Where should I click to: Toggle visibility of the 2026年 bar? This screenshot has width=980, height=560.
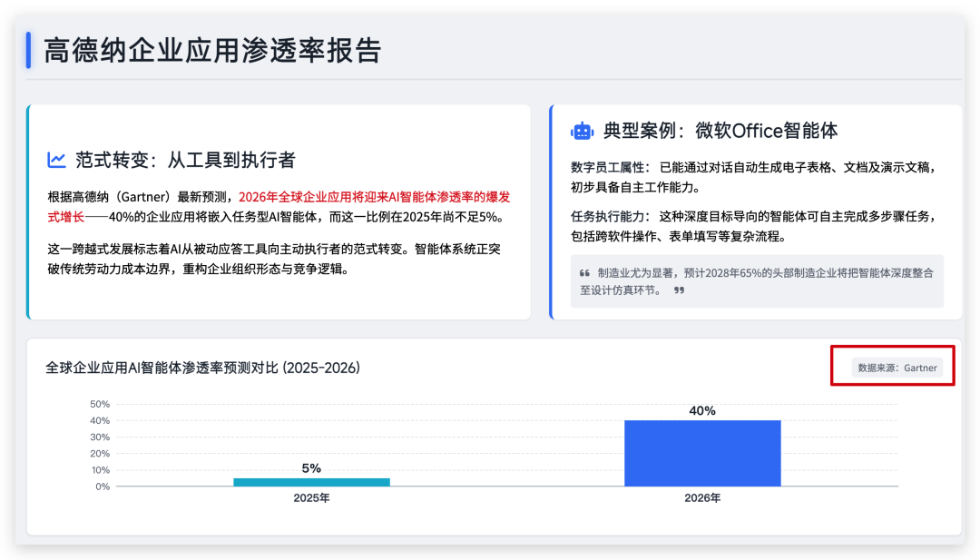[702, 451]
